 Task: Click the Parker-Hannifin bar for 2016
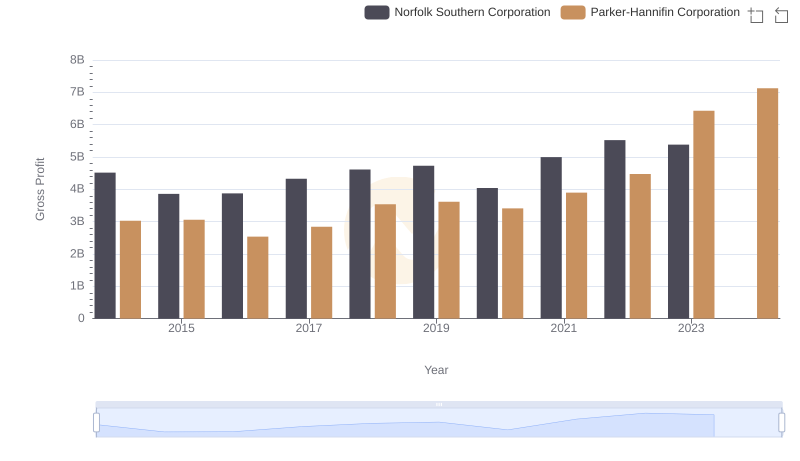pyautogui.click(x=258, y=277)
